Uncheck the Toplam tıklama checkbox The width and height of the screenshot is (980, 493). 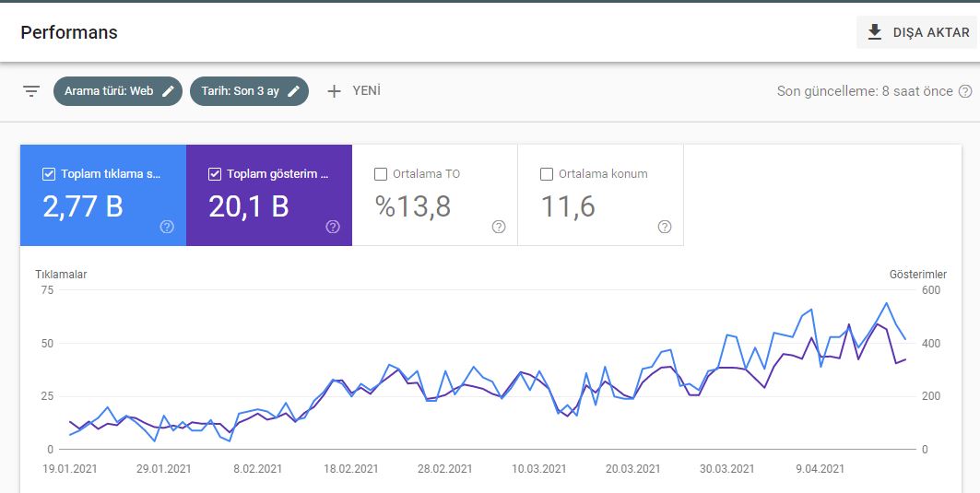pos(49,174)
